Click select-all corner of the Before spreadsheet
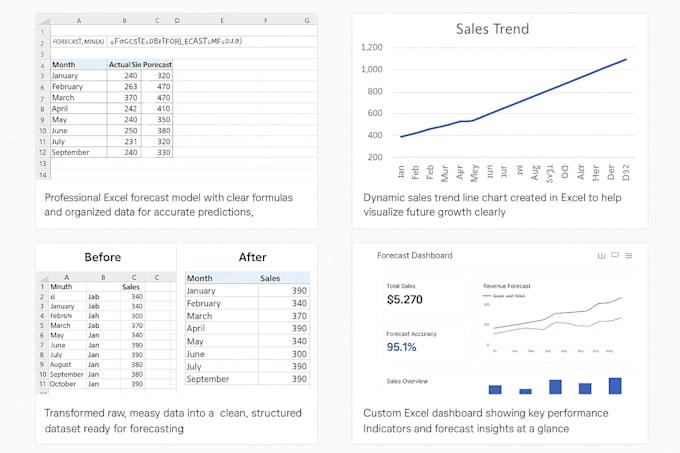The height and width of the screenshot is (453, 680). pyautogui.click(x=42, y=277)
